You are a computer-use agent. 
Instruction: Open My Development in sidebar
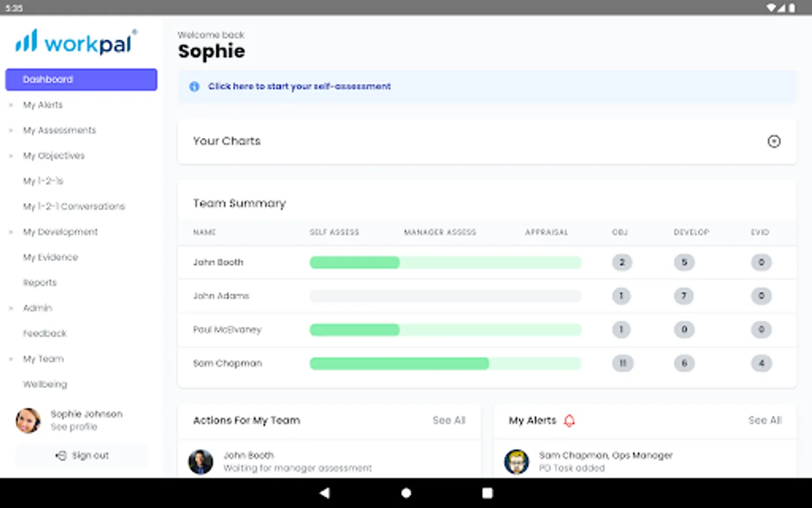click(x=60, y=232)
